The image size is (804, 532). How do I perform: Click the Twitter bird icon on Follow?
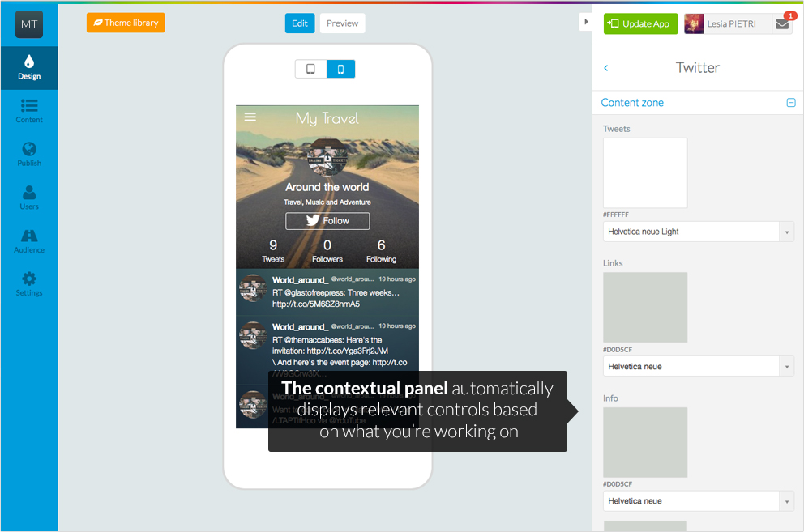click(x=313, y=220)
